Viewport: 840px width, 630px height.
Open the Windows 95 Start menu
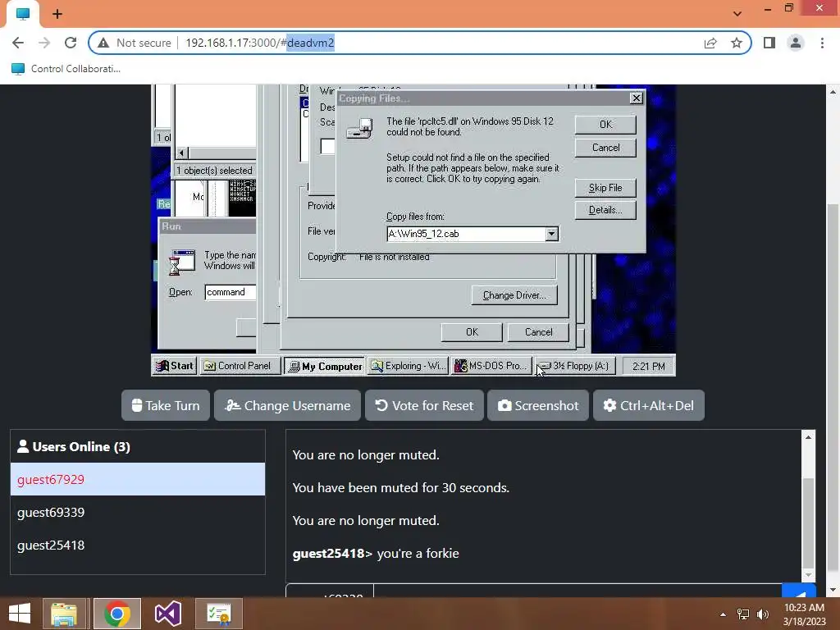coord(175,366)
